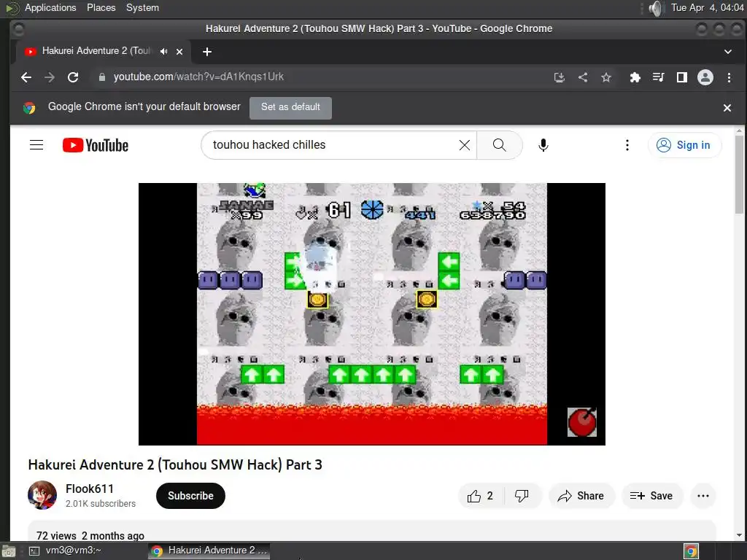
Task: Click the 2.01K subscribers text
Action: 101,504
